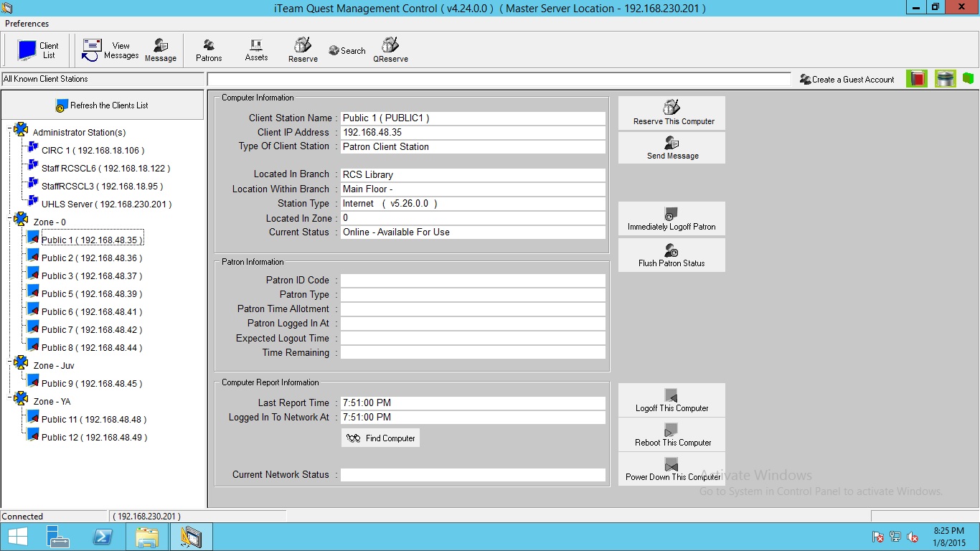Screen dimensions: 980x551
Task: Collapse the Zone - YA tree node
Action: (10, 400)
